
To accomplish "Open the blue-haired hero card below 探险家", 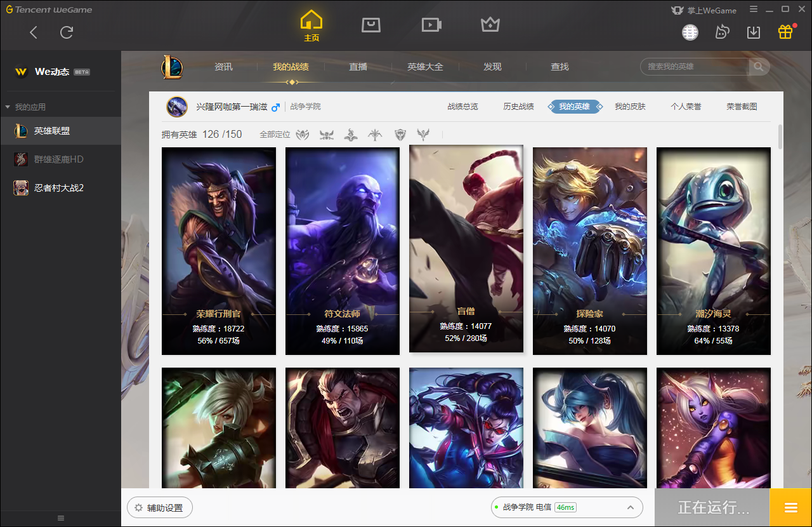I will pyautogui.click(x=590, y=428).
